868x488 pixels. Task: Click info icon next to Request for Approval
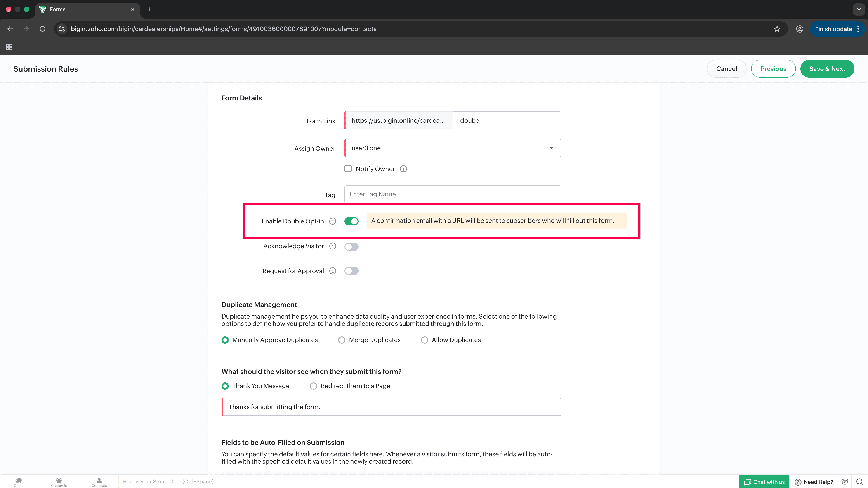333,271
